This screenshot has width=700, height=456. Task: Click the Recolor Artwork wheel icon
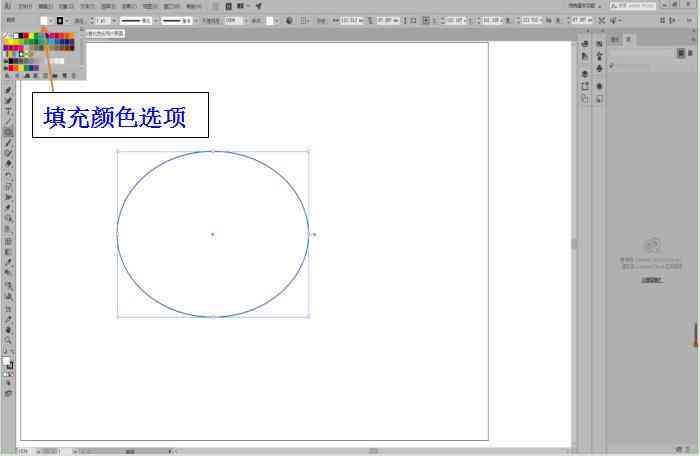click(289, 21)
